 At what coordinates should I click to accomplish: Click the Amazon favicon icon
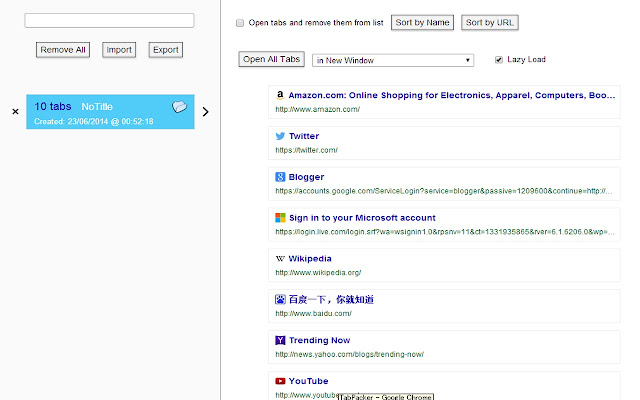point(280,95)
